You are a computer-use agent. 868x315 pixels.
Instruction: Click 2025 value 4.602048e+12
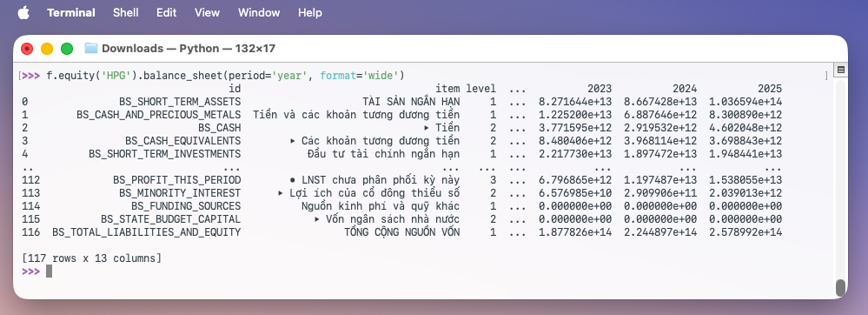tap(745, 128)
